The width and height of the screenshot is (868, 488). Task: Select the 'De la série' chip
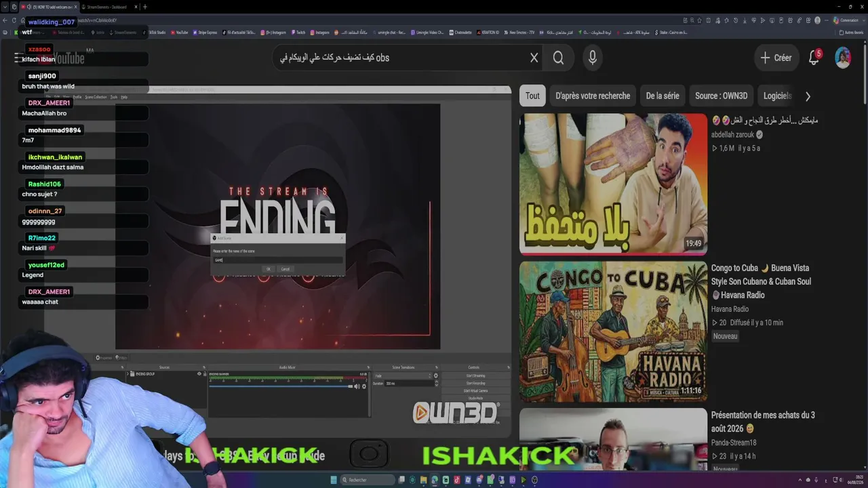pyautogui.click(x=663, y=96)
